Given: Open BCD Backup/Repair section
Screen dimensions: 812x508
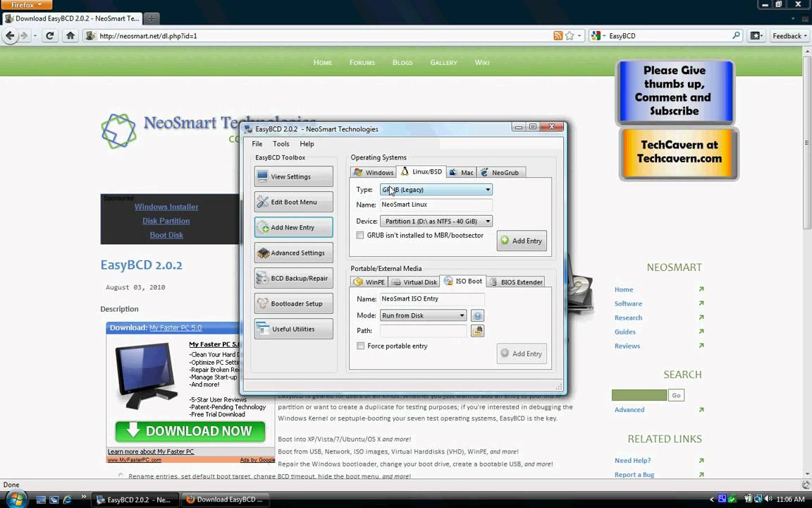Looking at the screenshot, I should pos(293,278).
